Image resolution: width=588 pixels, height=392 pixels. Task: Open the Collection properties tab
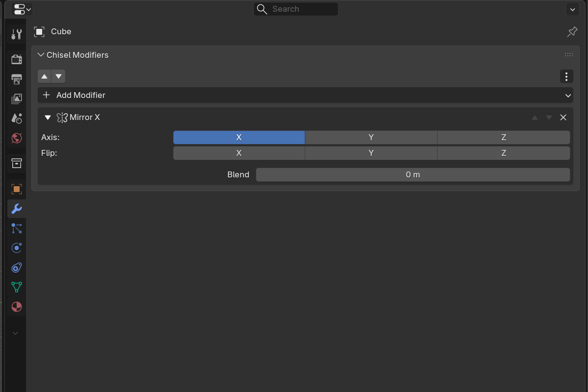tap(16, 163)
